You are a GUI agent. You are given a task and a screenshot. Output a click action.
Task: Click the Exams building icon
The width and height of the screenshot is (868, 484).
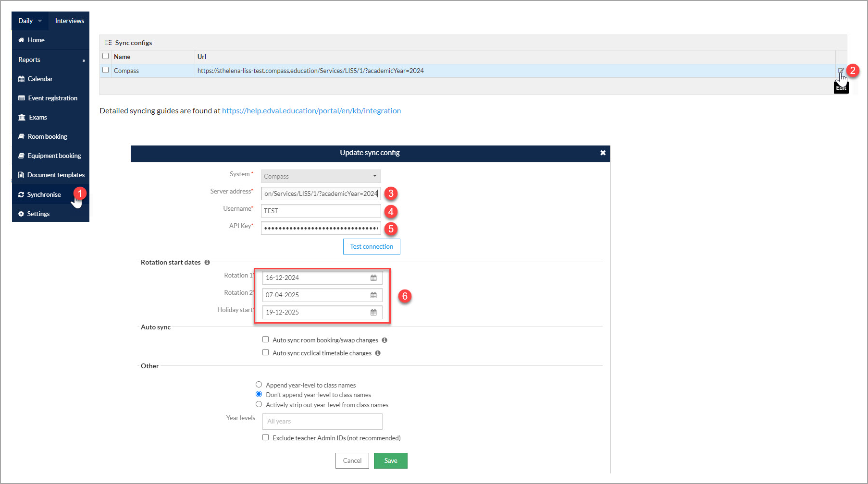click(22, 118)
